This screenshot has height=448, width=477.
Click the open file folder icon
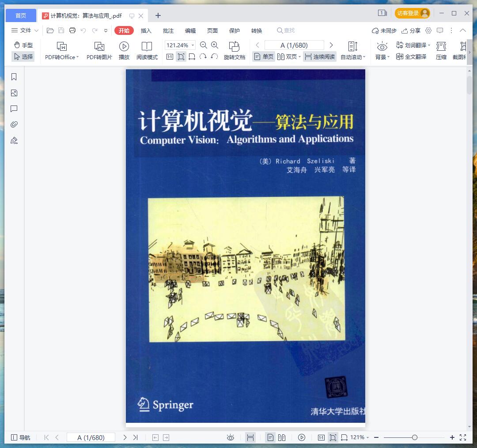point(50,30)
